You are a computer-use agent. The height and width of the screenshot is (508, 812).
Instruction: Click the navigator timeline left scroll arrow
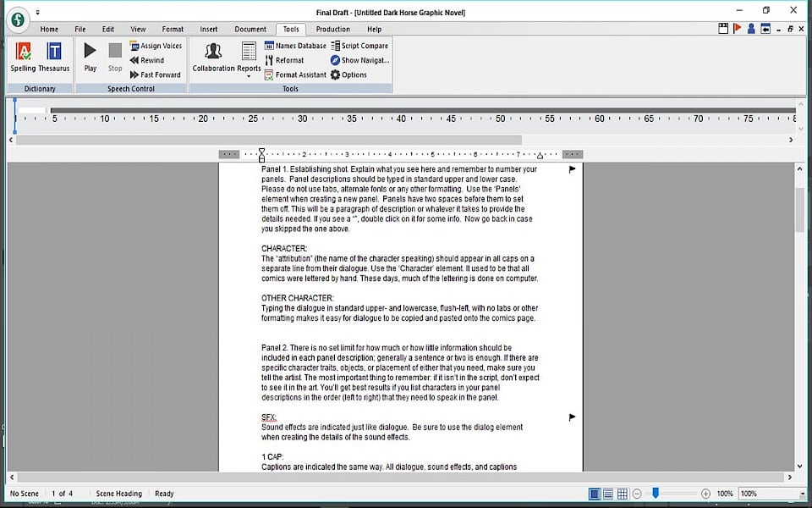[11, 140]
